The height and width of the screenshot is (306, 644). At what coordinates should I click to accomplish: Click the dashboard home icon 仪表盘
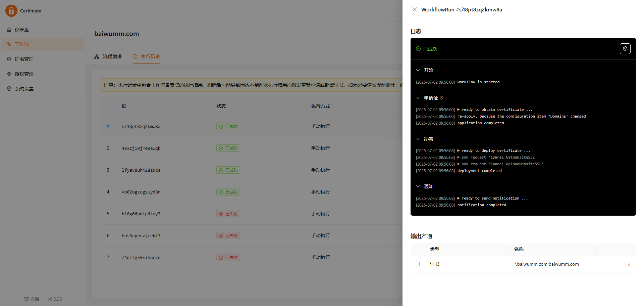tap(9, 30)
